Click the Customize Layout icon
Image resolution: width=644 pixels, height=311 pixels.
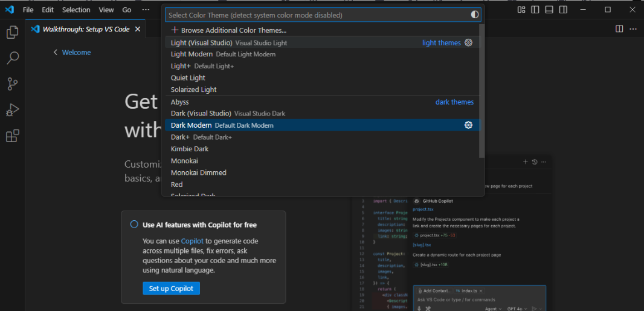pyautogui.click(x=521, y=10)
